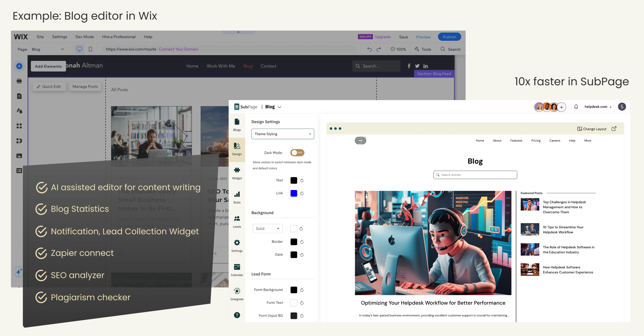Click the Wix Save button
The height and width of the screenshot is (336, 644).
[x=403, y=37]
